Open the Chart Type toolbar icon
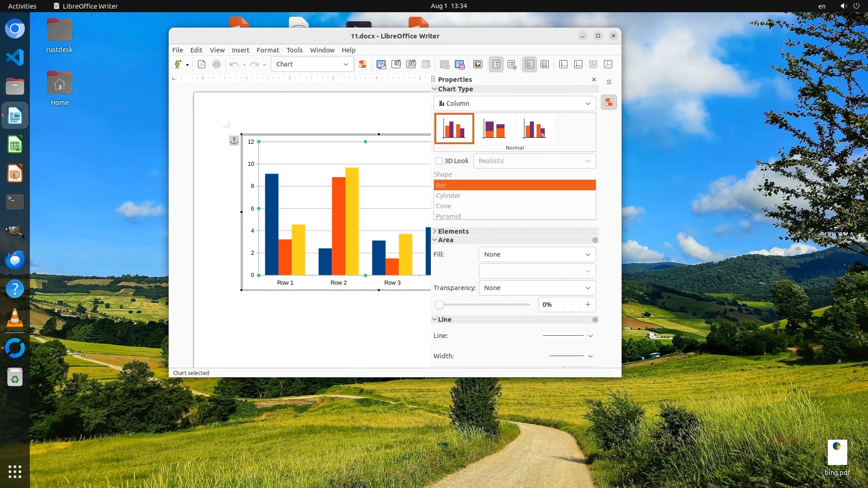This screenshot has height=488, width=868. click(381, 64)
